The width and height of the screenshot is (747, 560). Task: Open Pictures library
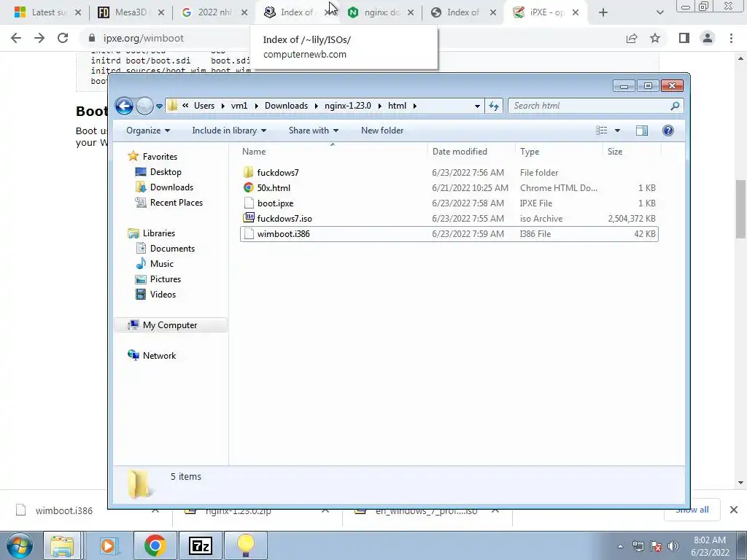click(x=166, y=279)
